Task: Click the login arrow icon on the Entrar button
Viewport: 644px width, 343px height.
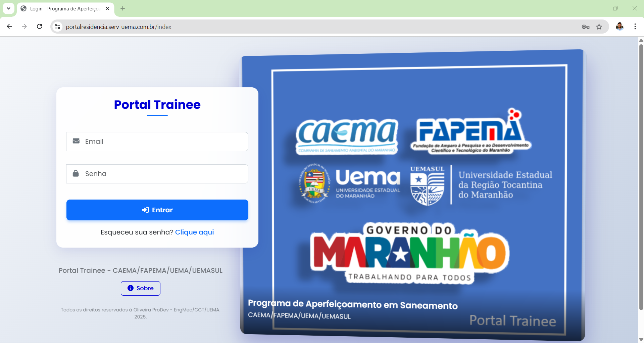Action: pyautogui.click(x=145, y=210)
